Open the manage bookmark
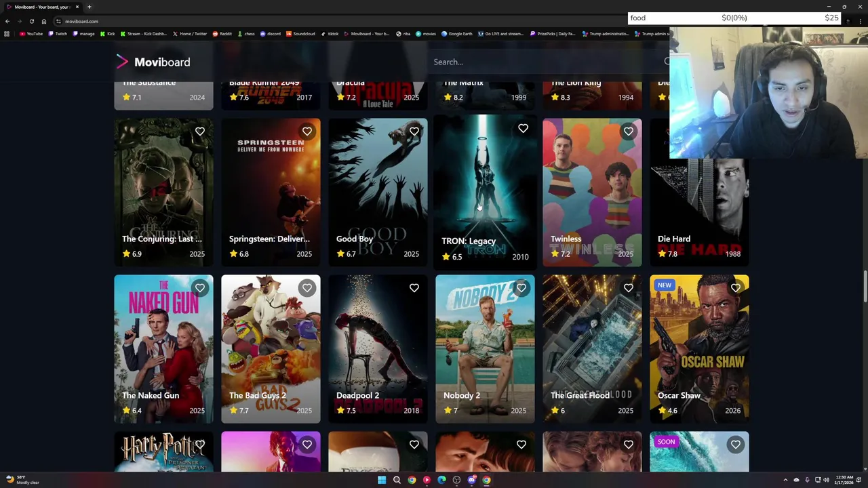The width and height of the screenshot is (868, 488). (x=83, y=34)
